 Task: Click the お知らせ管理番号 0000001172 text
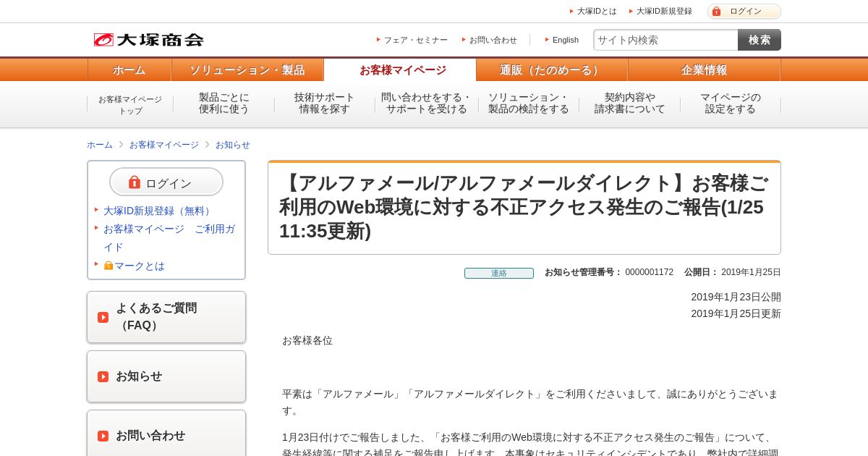(x=609, y=272)
